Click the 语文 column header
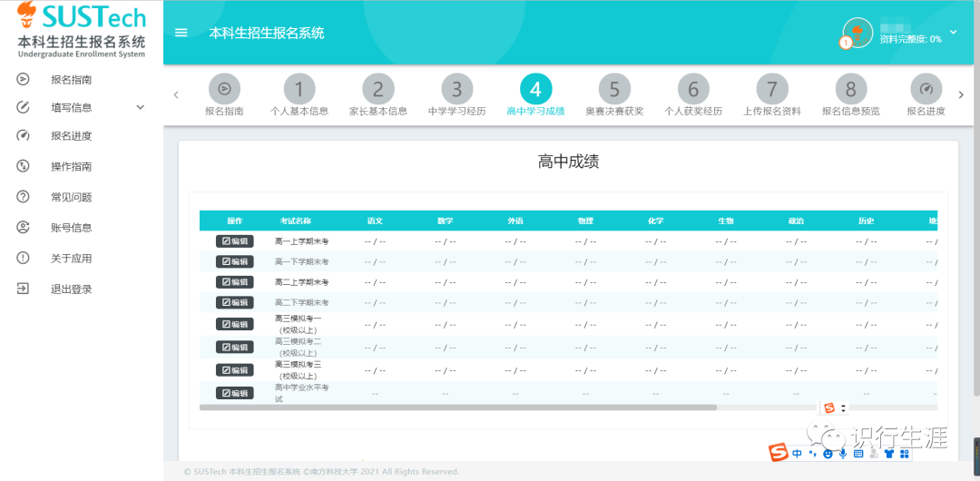This screenshot has width=980, height=481. point(375,221)
